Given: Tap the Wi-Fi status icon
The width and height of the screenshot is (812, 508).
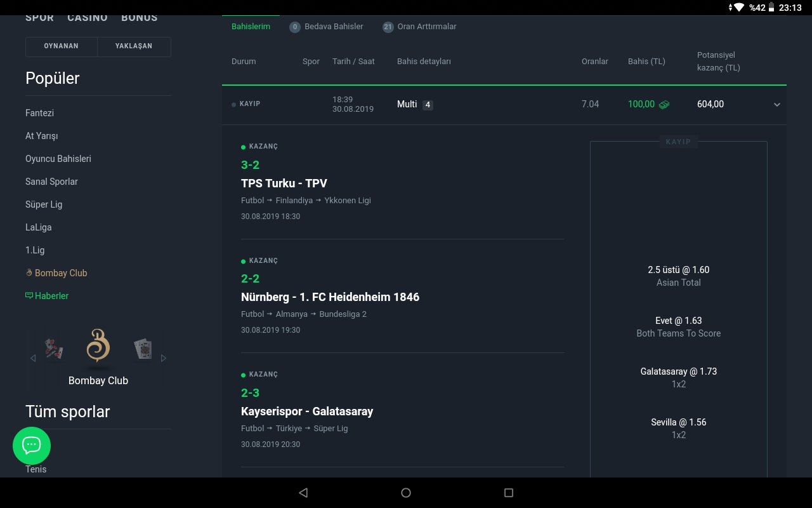Looking at the screenshot, I should point(738,8).
